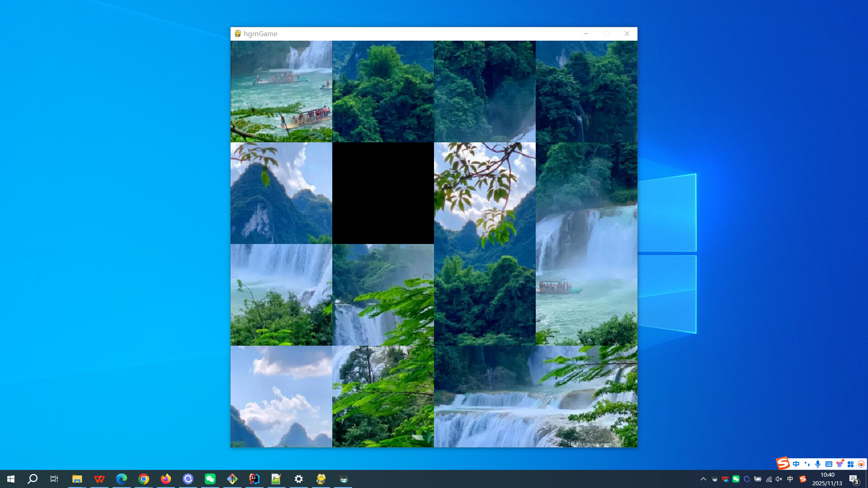868x488 pixels.
Task: Open Firefox from the taskbar
Action: [165, 479]
